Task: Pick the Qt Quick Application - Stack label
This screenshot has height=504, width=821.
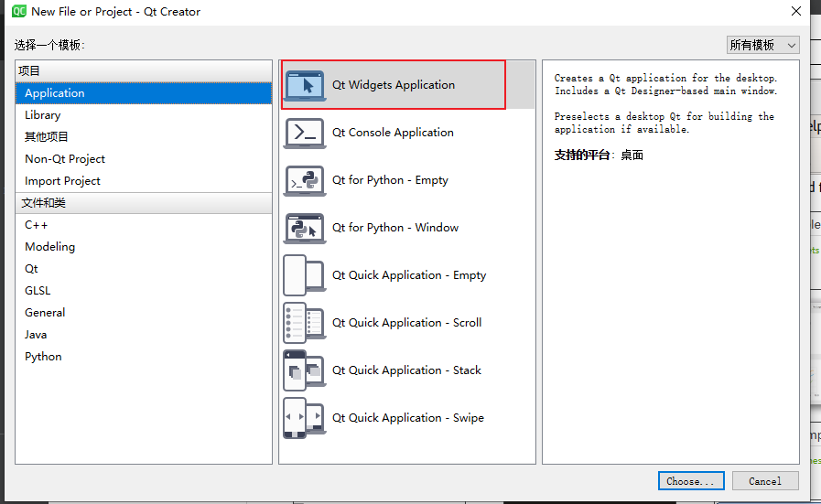Action: tap(406, 370)
